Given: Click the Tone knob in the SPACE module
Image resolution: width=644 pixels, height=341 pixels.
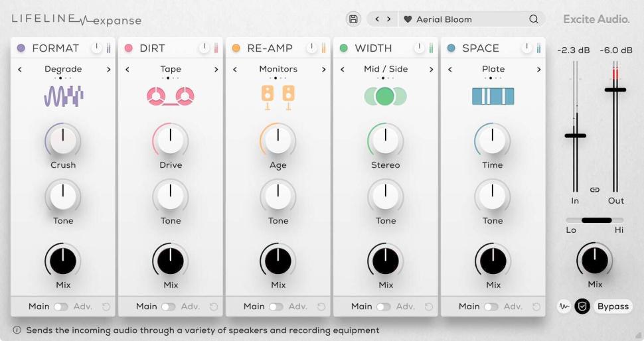Looking at the screenshot, I should pyautogui.click(x=493, y=196).
